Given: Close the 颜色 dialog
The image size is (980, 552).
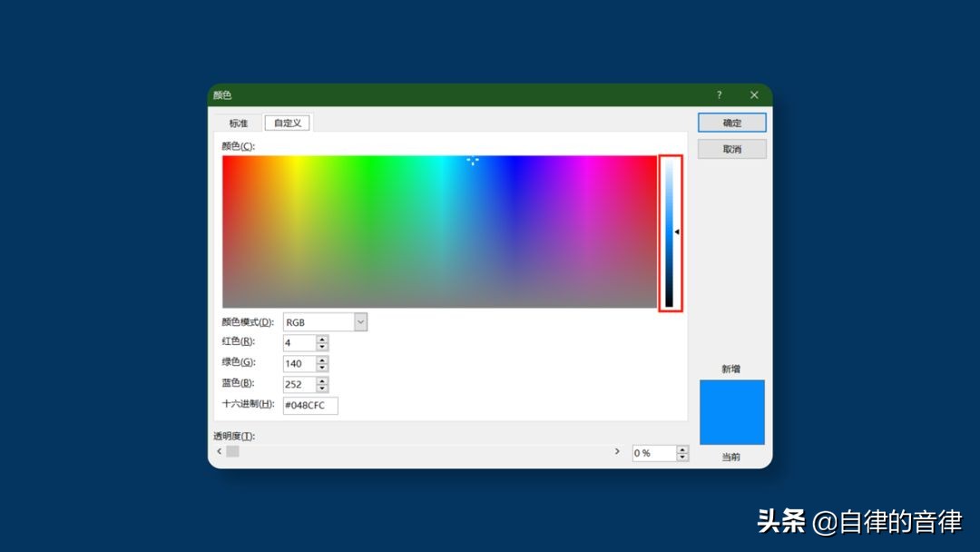Looking at the screenshot, I should tap(754, 95).
